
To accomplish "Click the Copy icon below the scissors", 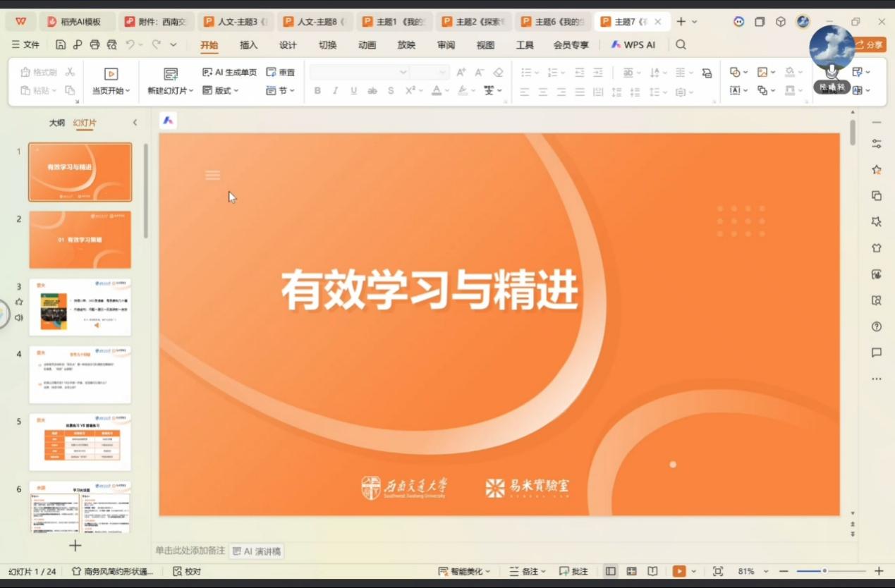I will [70, 90].
